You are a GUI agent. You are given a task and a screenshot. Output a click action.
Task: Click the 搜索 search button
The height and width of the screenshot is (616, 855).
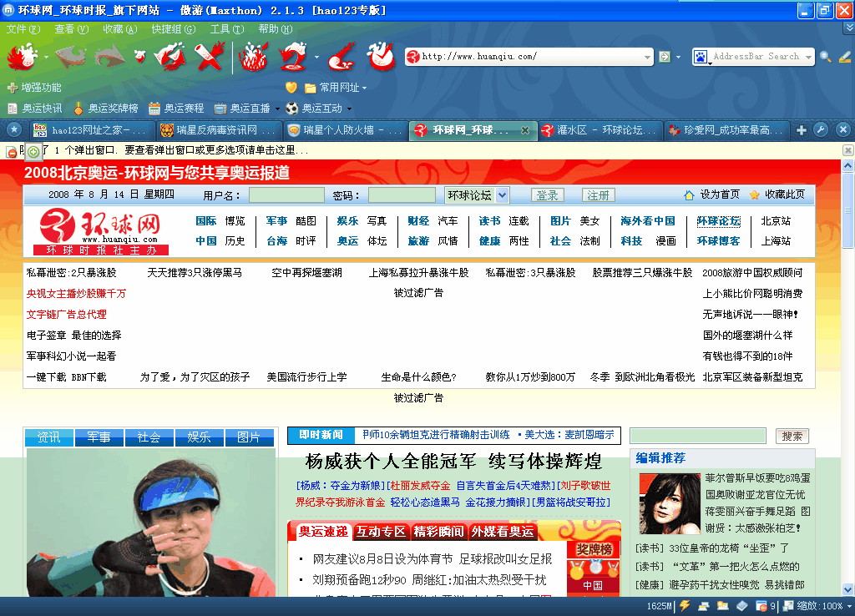point(792,436)
